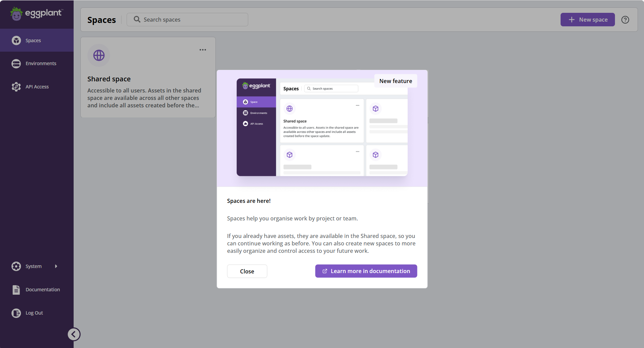Open API Access page
The width and height of the screenshot is (644, 348).
pos(37,87)
